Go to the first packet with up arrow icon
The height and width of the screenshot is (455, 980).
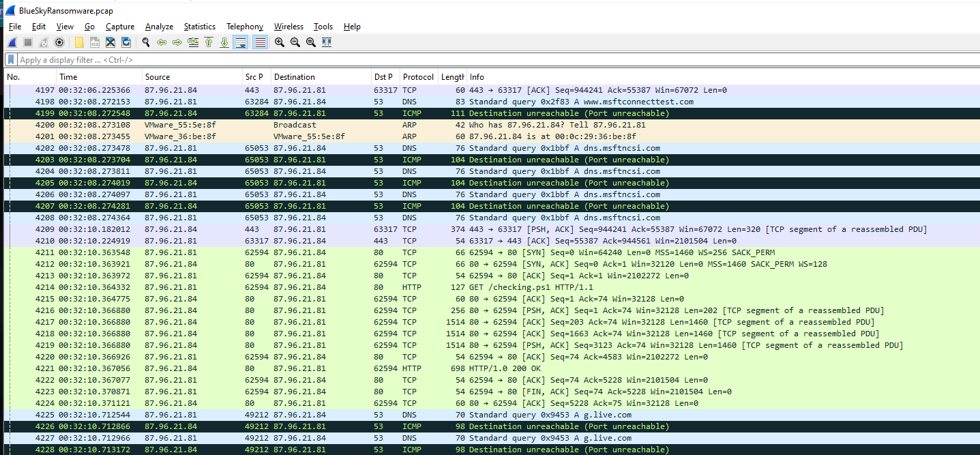[208, 42]
